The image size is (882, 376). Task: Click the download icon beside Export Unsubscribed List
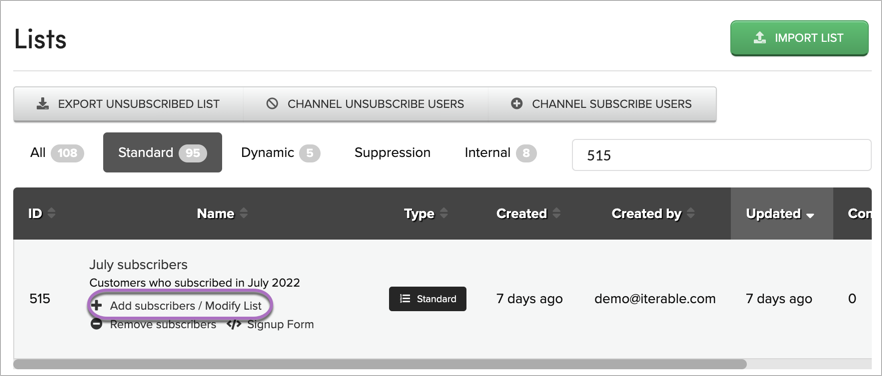[x=42, y=104]
